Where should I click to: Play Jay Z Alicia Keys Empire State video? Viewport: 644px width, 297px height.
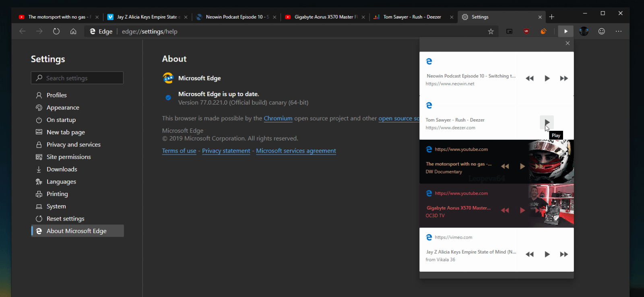(547, 254)
